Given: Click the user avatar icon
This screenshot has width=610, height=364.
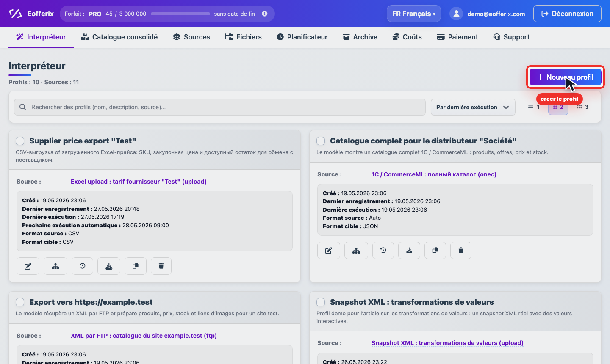Looking at the screenshot, I should click(x=456, y=14).
